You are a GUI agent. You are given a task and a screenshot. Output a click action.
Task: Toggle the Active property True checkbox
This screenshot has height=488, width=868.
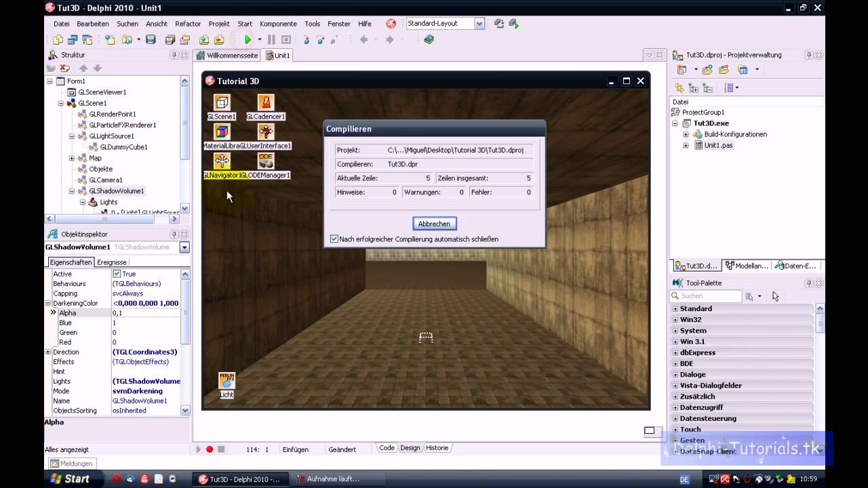[117, 274]
